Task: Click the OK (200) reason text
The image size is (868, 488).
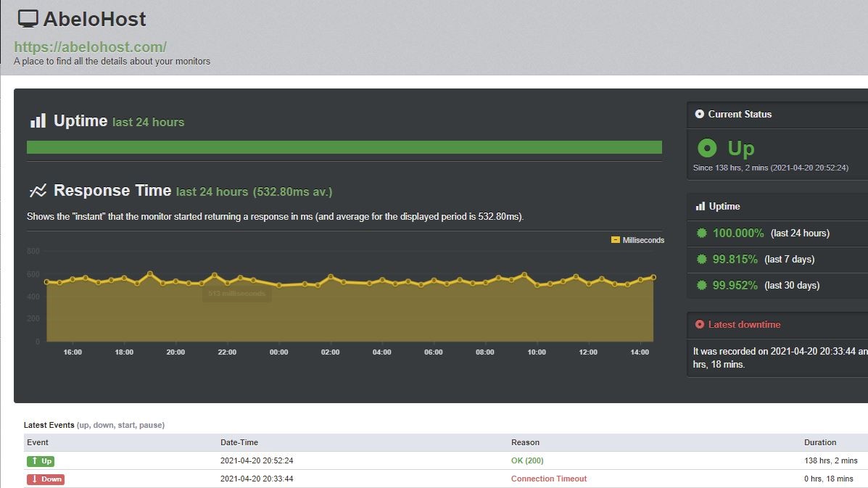Action: [x=527, y=460]
